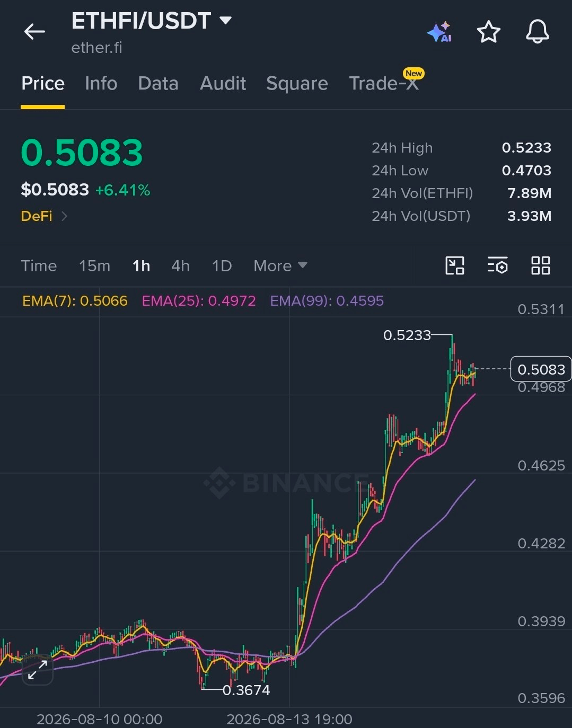Select the 1h interval

coord(141,265)
